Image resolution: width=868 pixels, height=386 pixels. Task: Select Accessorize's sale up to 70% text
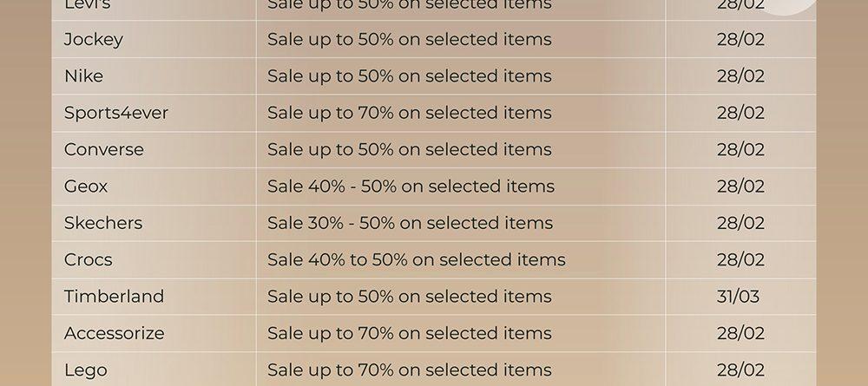tap(410, 333)
